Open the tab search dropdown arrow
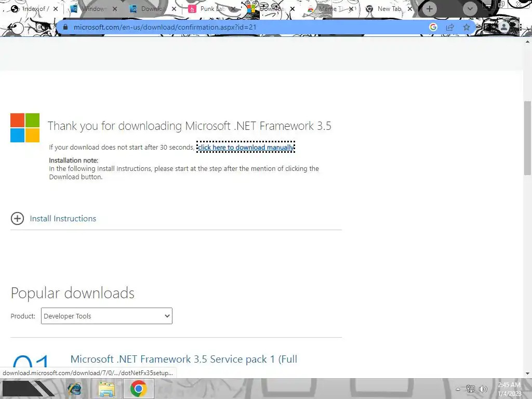The width and height of the screenshot is (532, 399). pyautogui.click(x=470, y=9)
